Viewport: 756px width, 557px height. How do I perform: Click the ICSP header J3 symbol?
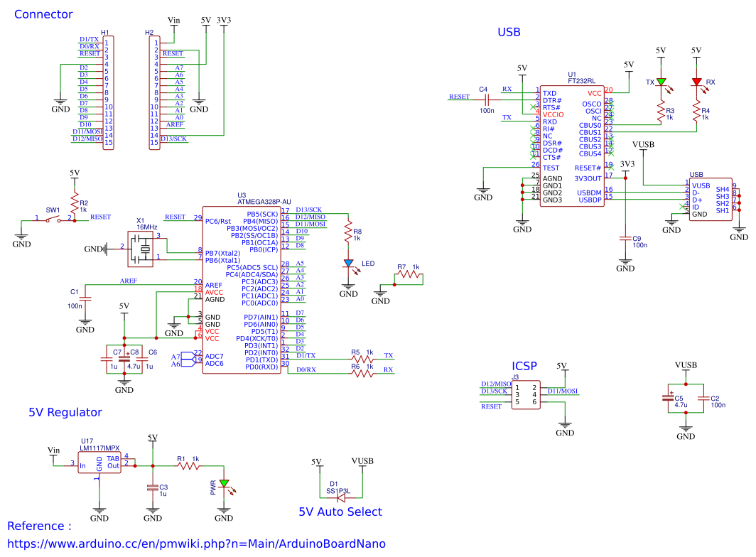click(x=527, y=393)
